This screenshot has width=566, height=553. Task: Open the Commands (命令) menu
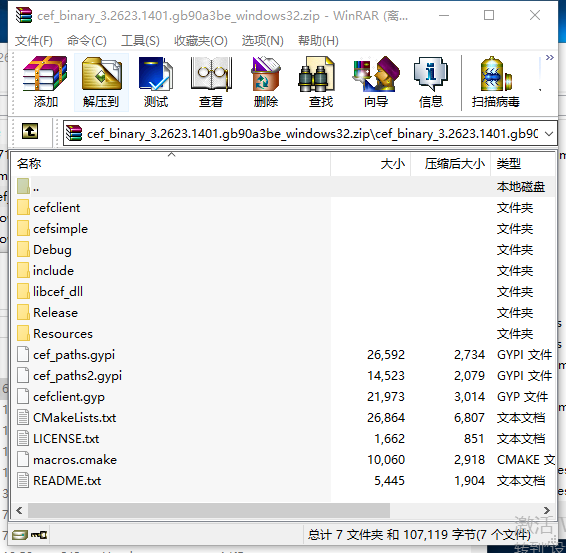pyautogui.click(x=87, y=41)
